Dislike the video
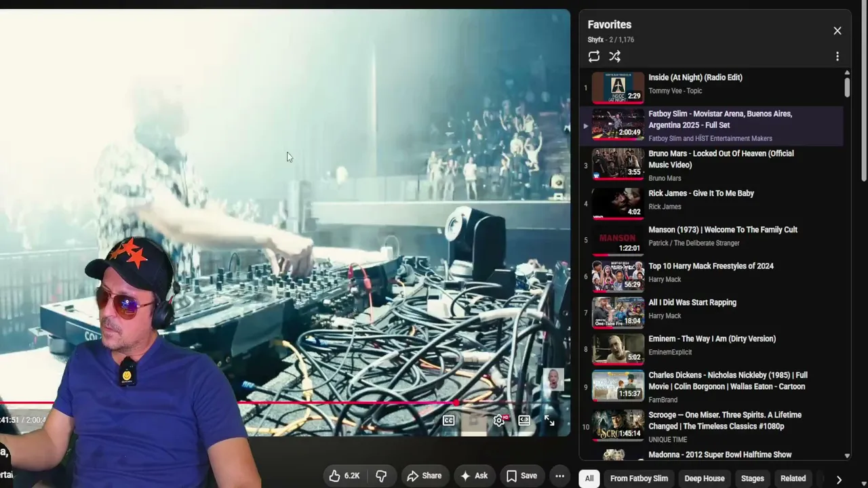The height and width of the screenshot is (488, 868). [x=381, y=476]
